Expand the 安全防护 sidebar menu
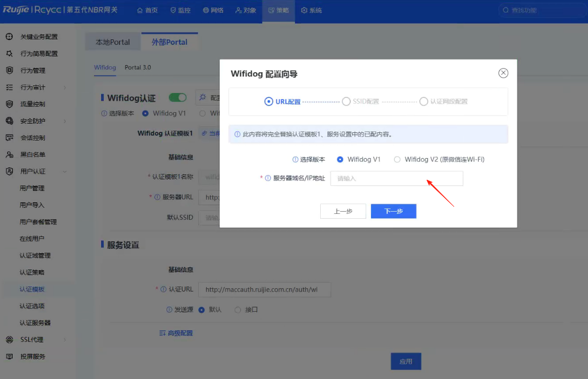The image size is (588, 379). 65,121
